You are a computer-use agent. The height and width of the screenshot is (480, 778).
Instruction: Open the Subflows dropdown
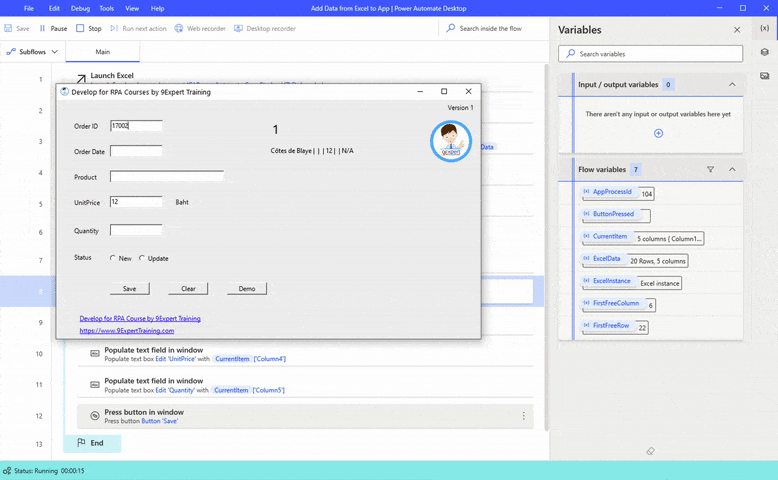(32, 52)
